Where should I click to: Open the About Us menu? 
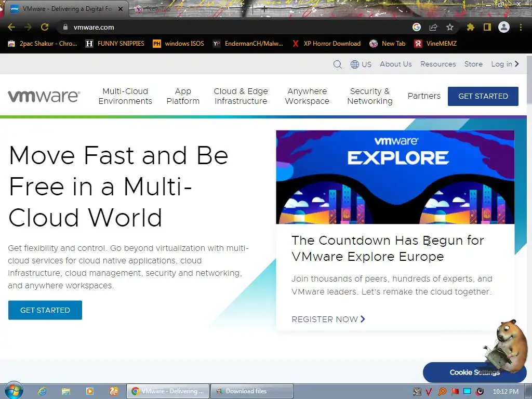tap(395, 64)
